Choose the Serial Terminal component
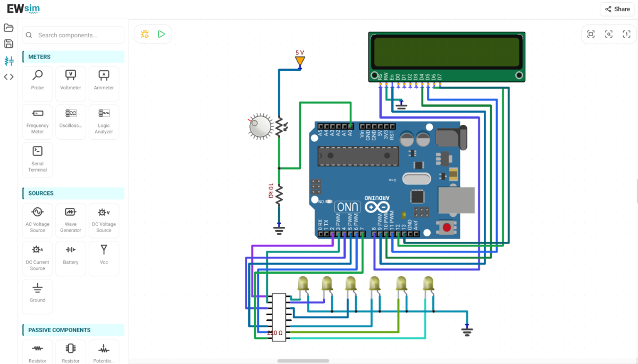This screenshot has height=364, width=638. tap(37, 160)
